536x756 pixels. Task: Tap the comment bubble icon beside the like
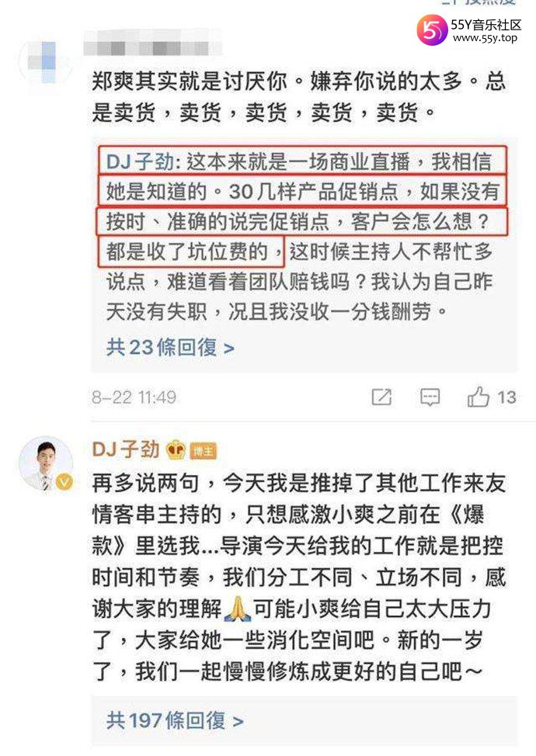(430, 397)
